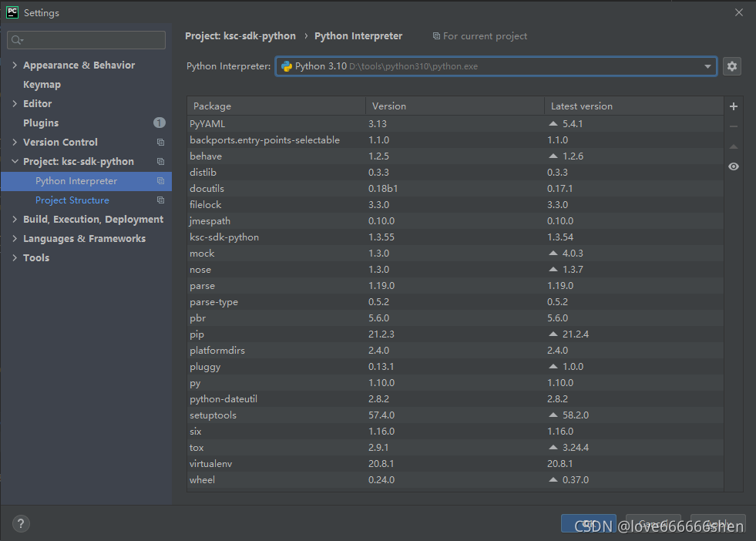Click the Python 3.10 interpreter icon

coord(288,66)
